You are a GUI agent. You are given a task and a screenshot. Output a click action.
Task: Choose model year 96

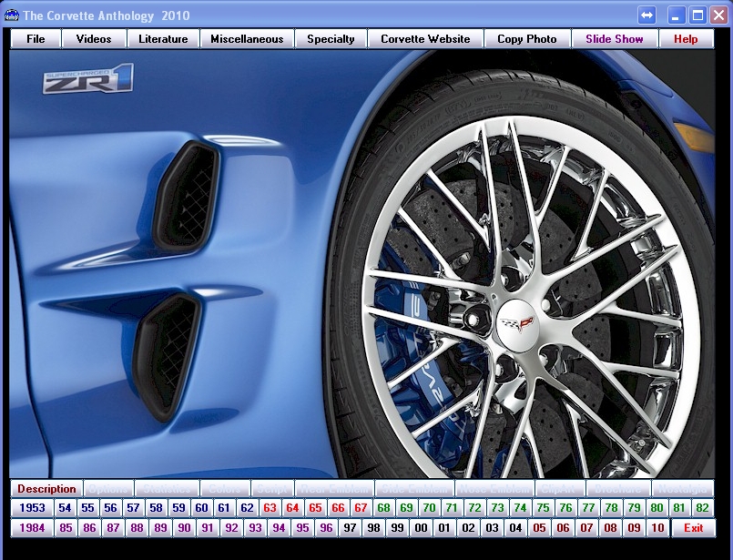[326, 528]
